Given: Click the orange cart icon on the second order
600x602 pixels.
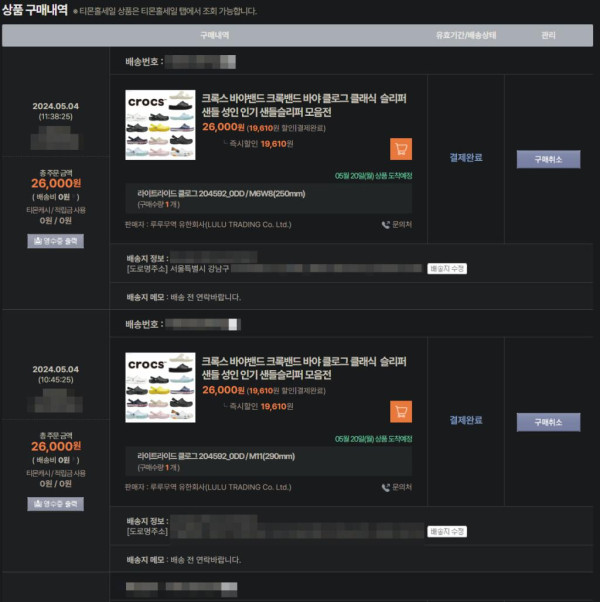Looking at the screenshot, I should (x=400, y=412).
